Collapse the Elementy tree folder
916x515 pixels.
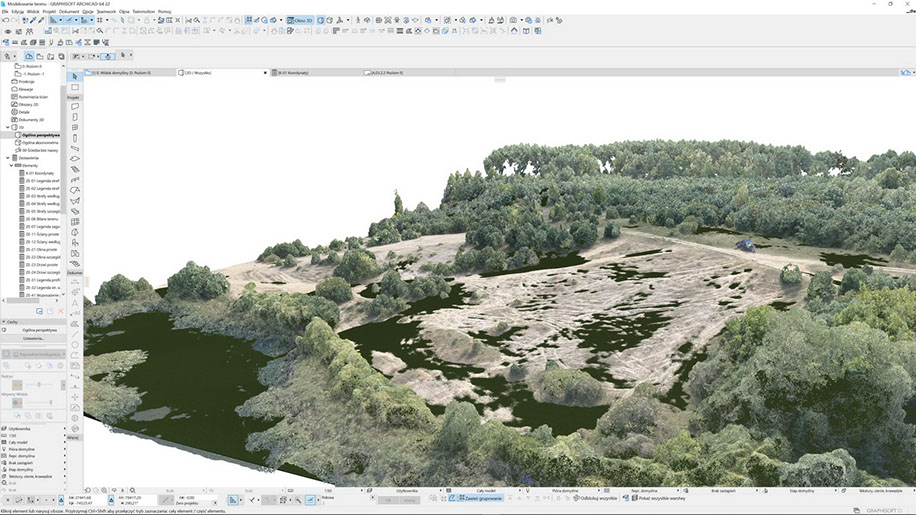[x=13, y=165]
